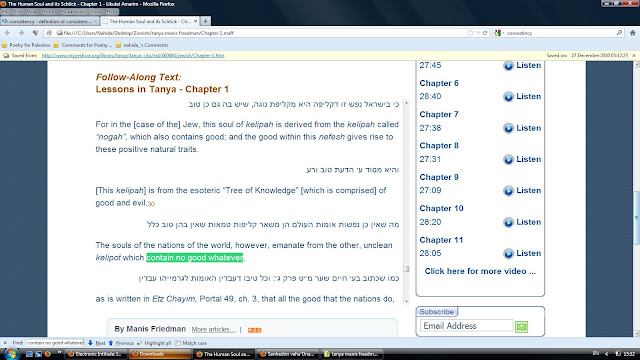This screenshot has height=360, width=640.
Task: Click the Forward navigation arrow
Action: (x=21, y=33)
